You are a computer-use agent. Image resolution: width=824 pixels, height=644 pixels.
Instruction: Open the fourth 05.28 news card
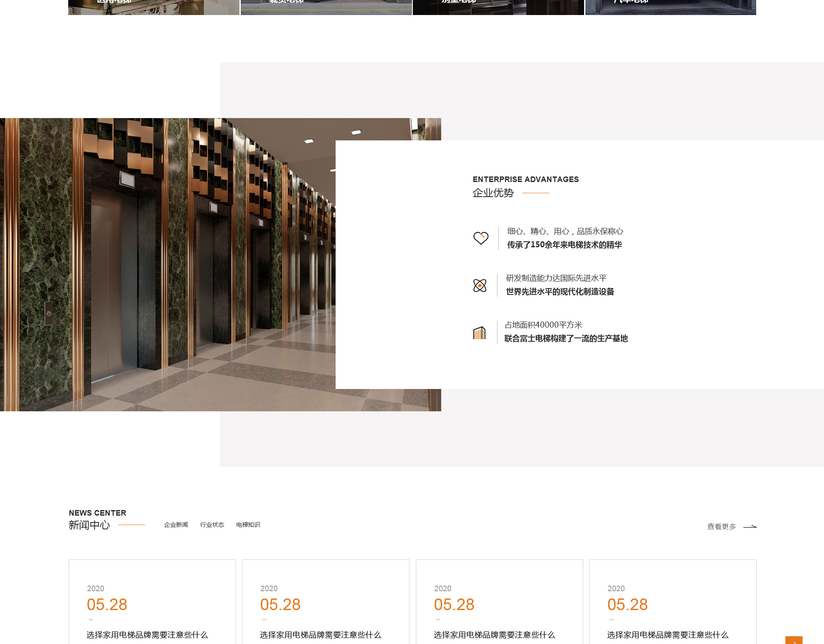(673, 605)
